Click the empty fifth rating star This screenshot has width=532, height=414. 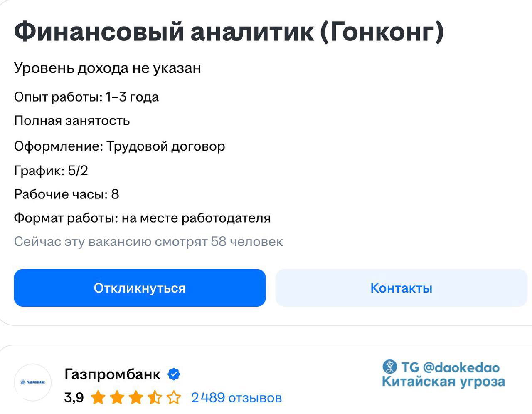pyautogui.click(x=175, y=397)
